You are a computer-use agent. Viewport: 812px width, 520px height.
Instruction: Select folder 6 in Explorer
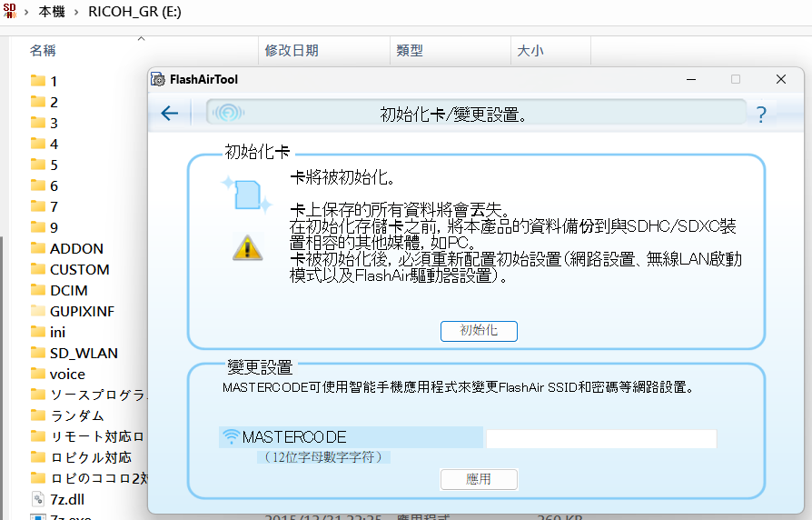pos(44,185)
